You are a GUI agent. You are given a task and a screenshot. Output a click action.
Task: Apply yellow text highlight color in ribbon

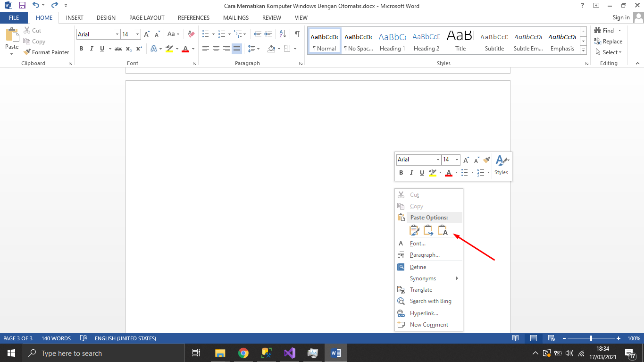tap(169, 49)
